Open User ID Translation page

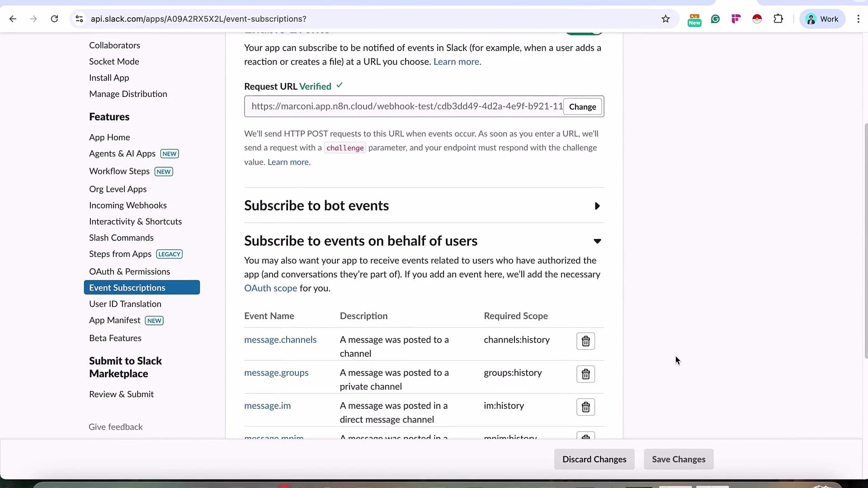point(125,304)
